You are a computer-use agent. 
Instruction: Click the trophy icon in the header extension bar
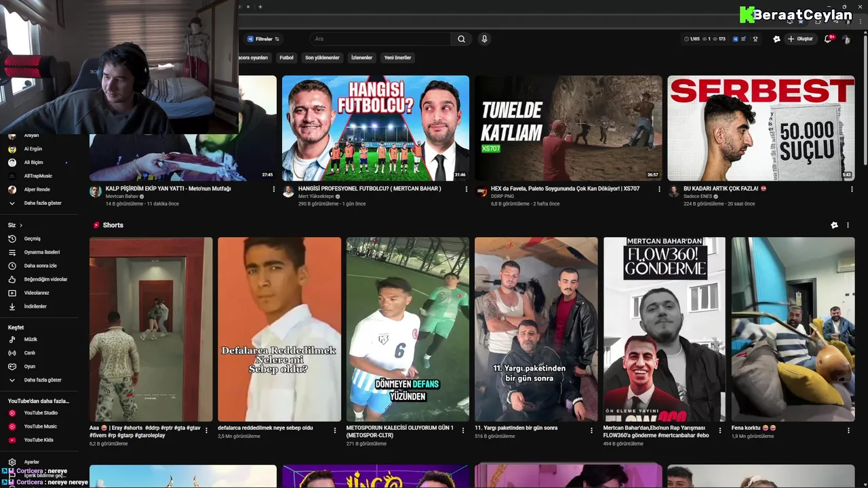[755, 39]
